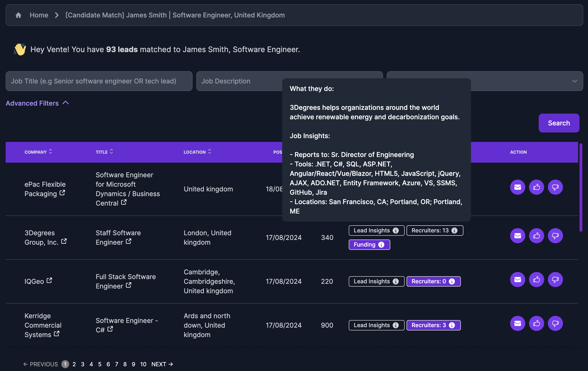Click Lead Insights info icon for IQGeo
588x371 pixels.
396,281
